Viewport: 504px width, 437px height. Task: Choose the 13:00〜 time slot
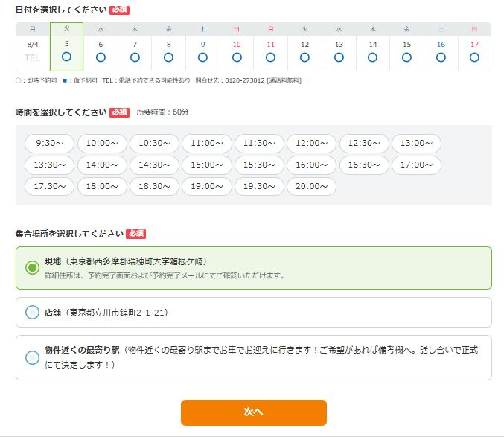click(x=416, y=144)
